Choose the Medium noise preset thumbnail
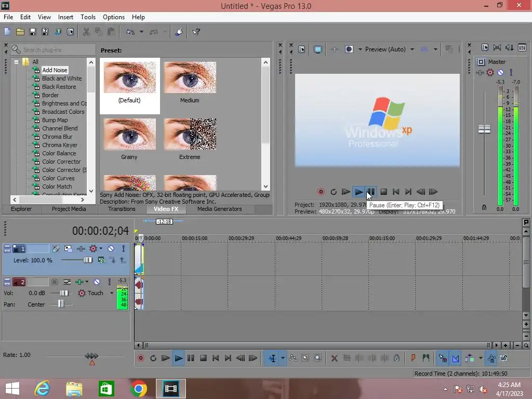The width and height of the screenshot is (532, 399). (190, 77)
